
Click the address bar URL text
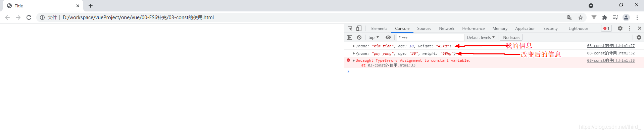click(x=138, y=17)
